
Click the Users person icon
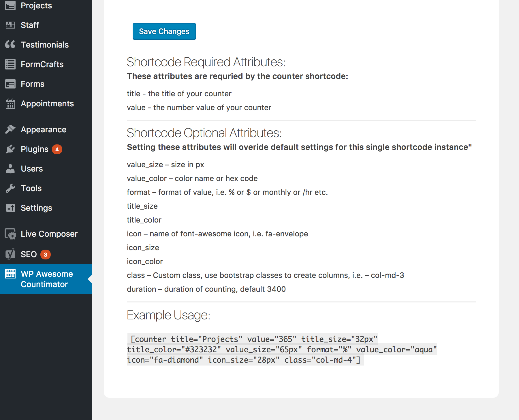coord(10,169)
